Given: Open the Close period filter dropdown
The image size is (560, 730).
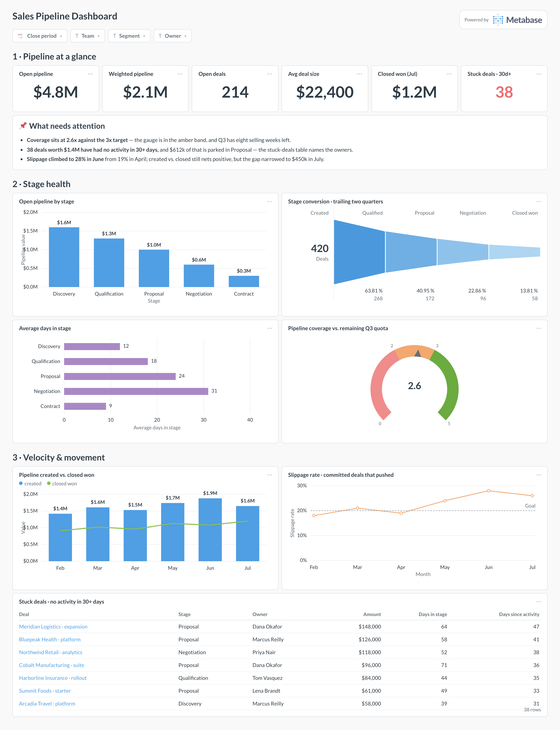Looking at the screenshot, I should coord(40,36).
